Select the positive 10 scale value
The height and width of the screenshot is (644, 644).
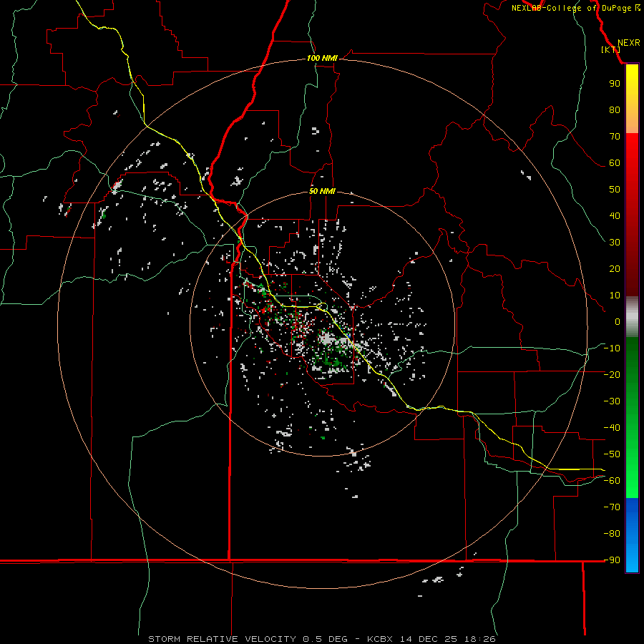[615, 296]
